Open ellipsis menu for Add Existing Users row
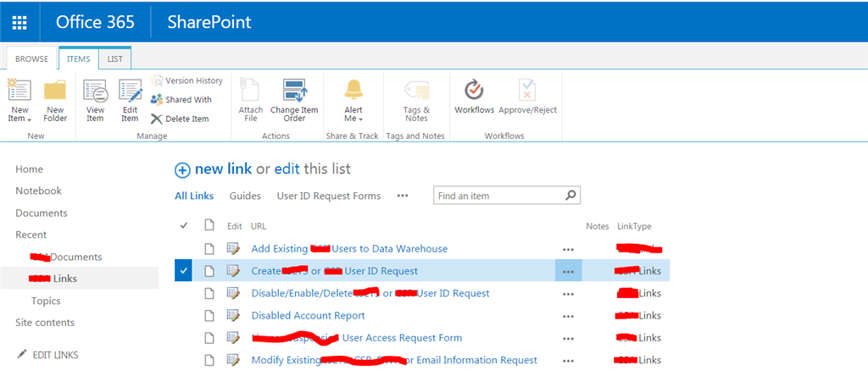Image resolution: width=868 pixels, height=371 pixels. coord(568,249)
